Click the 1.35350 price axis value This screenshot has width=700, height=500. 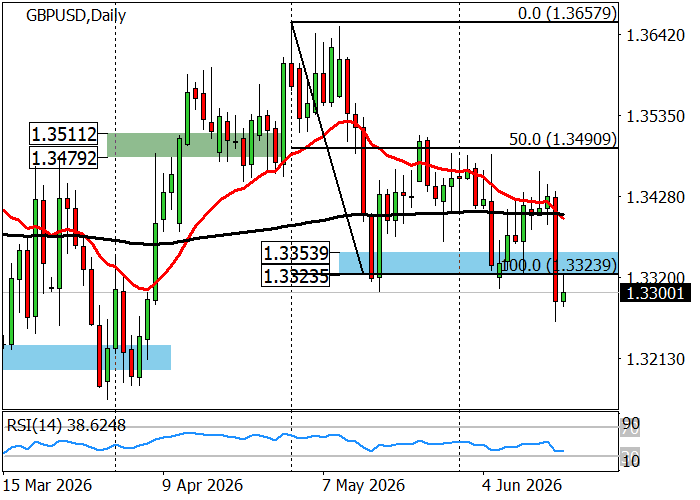tap(655, 116)
